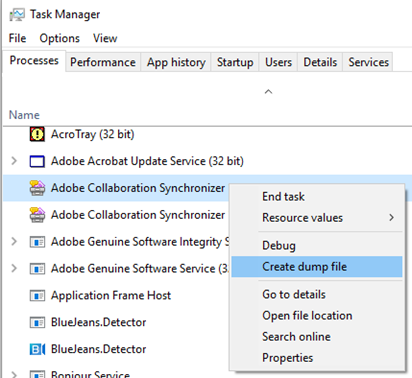Select Adobe Acrobat Update Service (32 bit) text

point(147,161)
